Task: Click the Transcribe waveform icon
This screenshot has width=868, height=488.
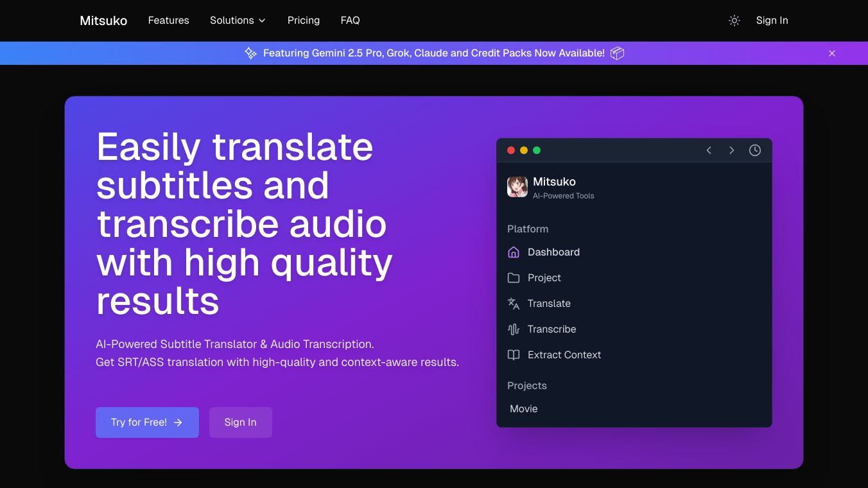Action: tap(514, 329)
